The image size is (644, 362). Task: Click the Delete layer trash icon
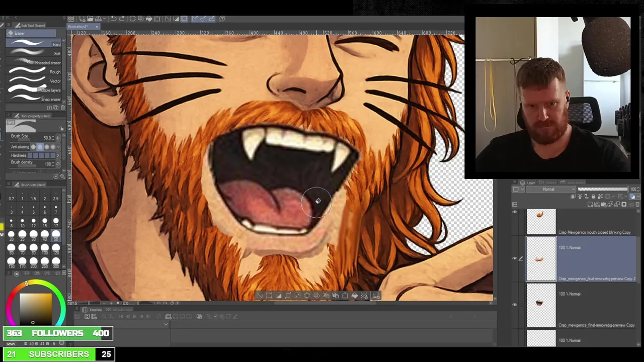pyautogui.click(x=637, y=204)
